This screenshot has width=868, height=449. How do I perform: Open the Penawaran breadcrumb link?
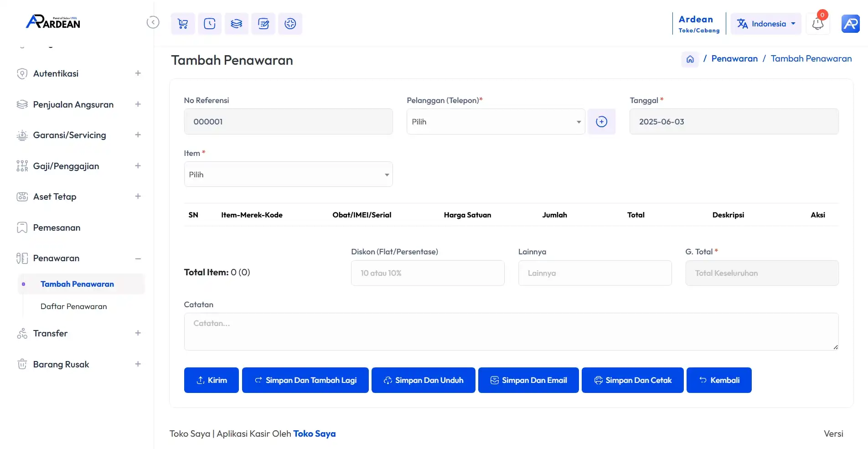pyautogui.click(x=734, y=59)
